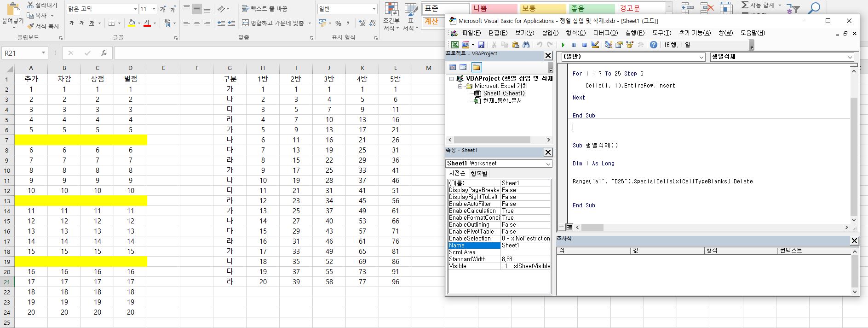Open Project Explorer from the VBA toolbar

point(608,45)
